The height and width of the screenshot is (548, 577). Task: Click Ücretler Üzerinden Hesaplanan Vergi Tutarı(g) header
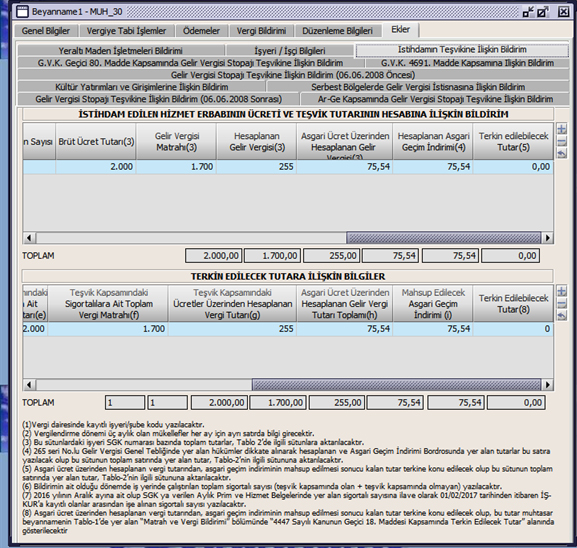(233, 304)
